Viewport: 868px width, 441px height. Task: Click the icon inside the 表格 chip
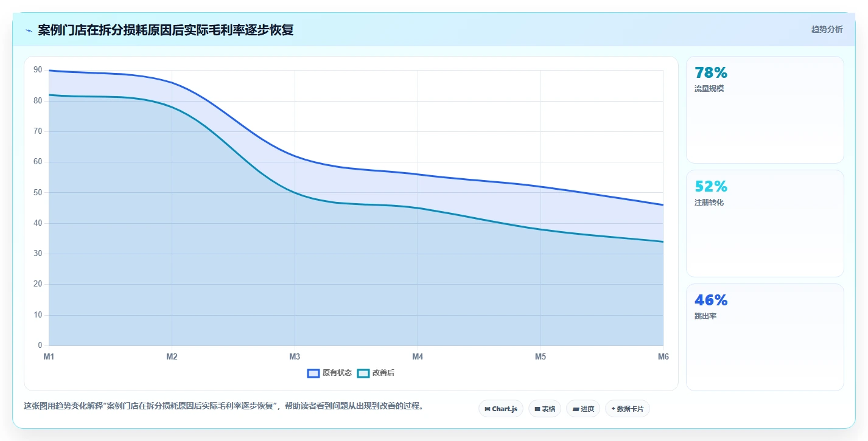537,409
